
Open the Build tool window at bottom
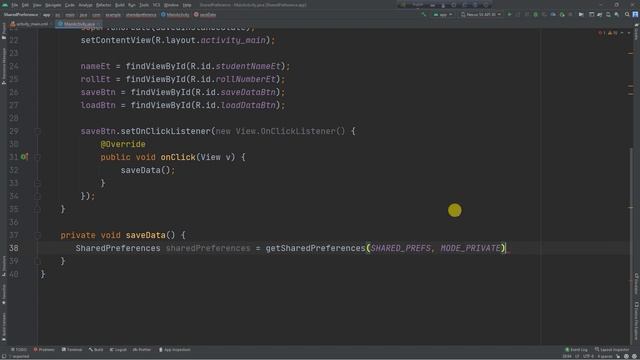coord(96,350)
